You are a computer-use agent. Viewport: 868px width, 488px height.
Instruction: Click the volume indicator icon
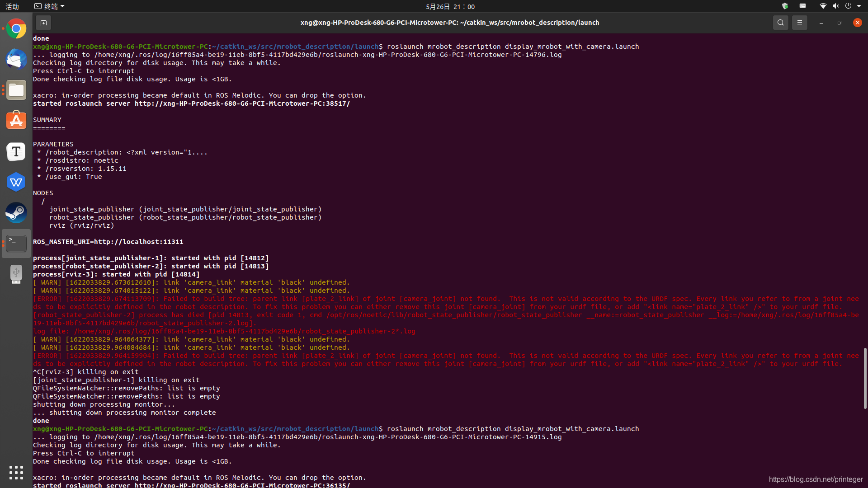pos(835,6)
